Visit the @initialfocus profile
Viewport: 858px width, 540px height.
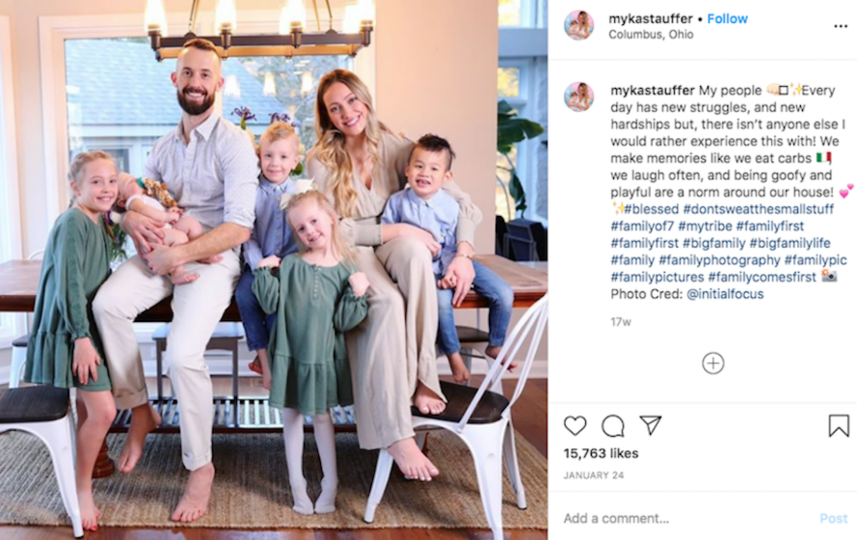click(725, 294)
